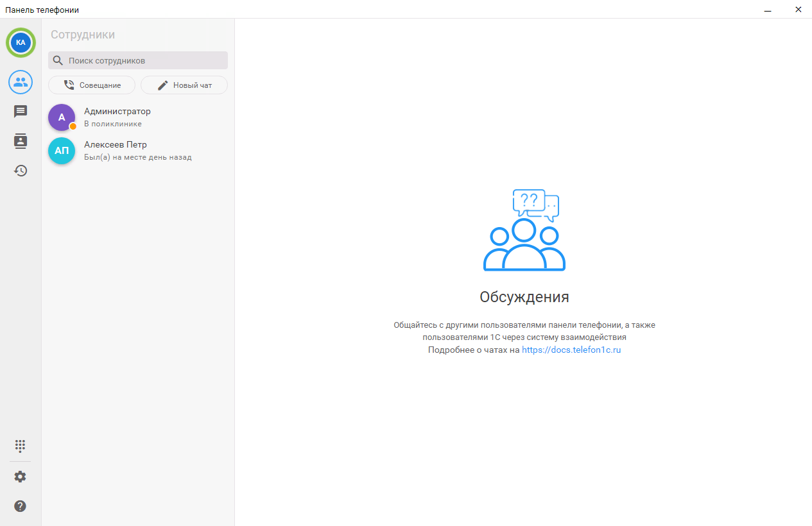The image size is (812, 526).
Task: Open the docs.telefon1c.ru link
Action: [x=571, y=350]
